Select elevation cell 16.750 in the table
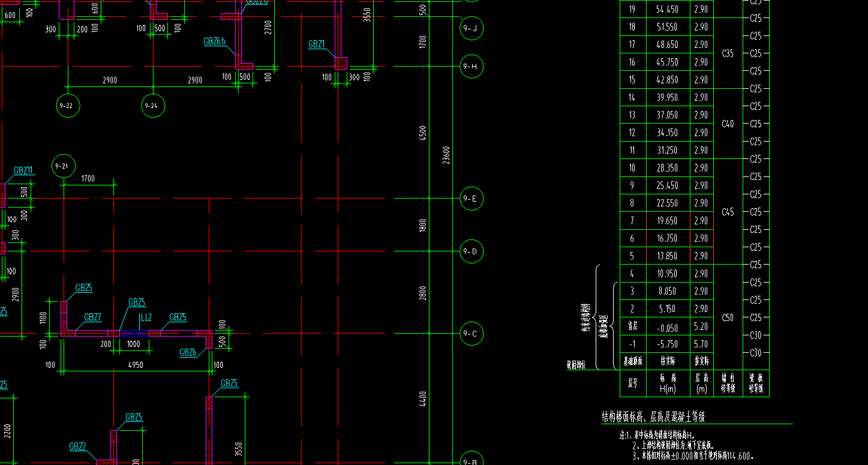The width and height of the screenshot is (868, 465). pyautogui.click(x=668, y=238)
